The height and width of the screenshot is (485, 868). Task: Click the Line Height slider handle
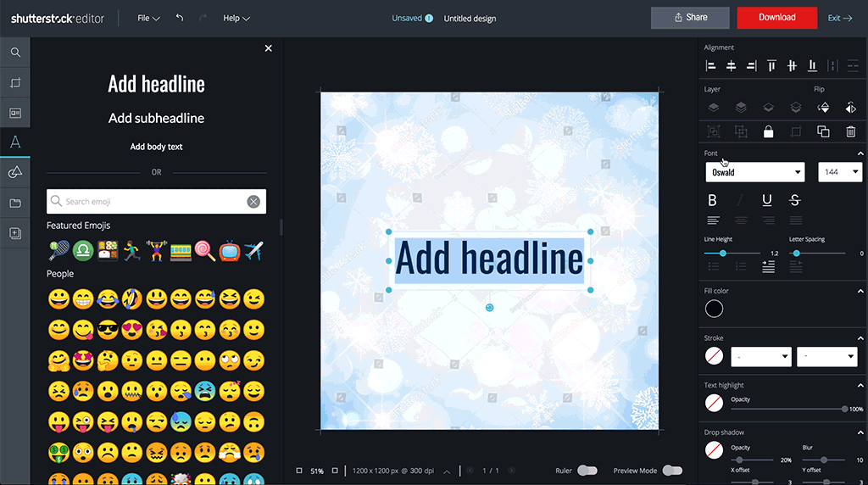tap(722, 253)
